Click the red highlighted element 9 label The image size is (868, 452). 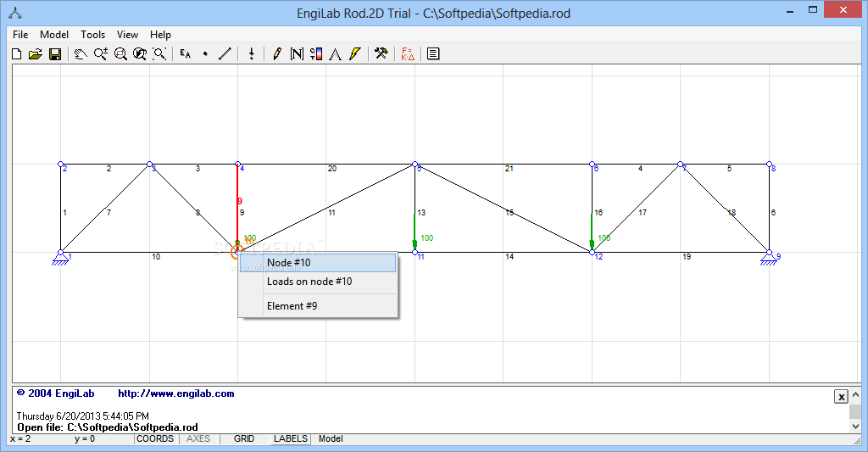tap(240, 201)
